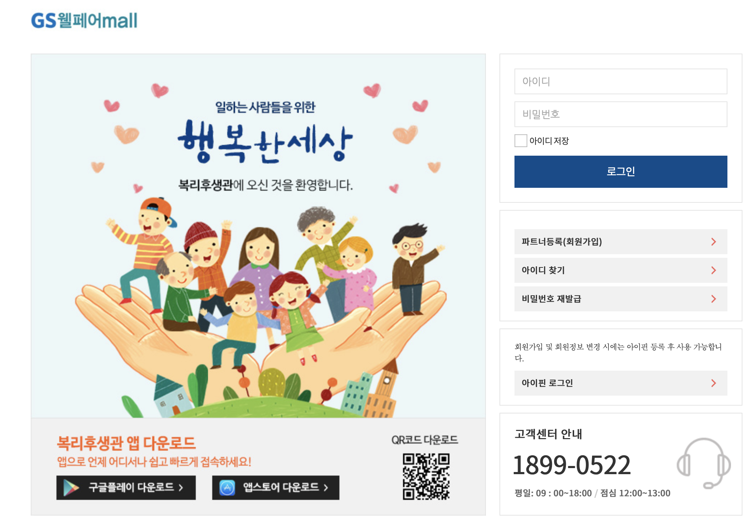Click the App Store icon
The image size is (756, 532).
pyautogui.click(x=227, y=488)
